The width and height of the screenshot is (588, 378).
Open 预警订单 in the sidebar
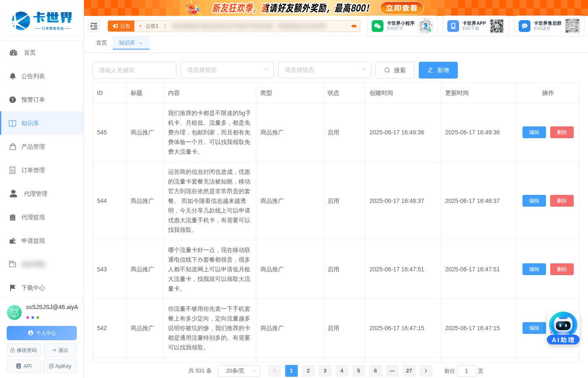(x=42, y=100)
